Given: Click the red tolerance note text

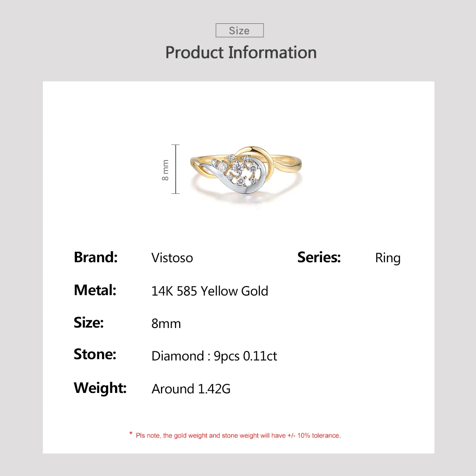Looking at the screenshot, I should 238,435.
